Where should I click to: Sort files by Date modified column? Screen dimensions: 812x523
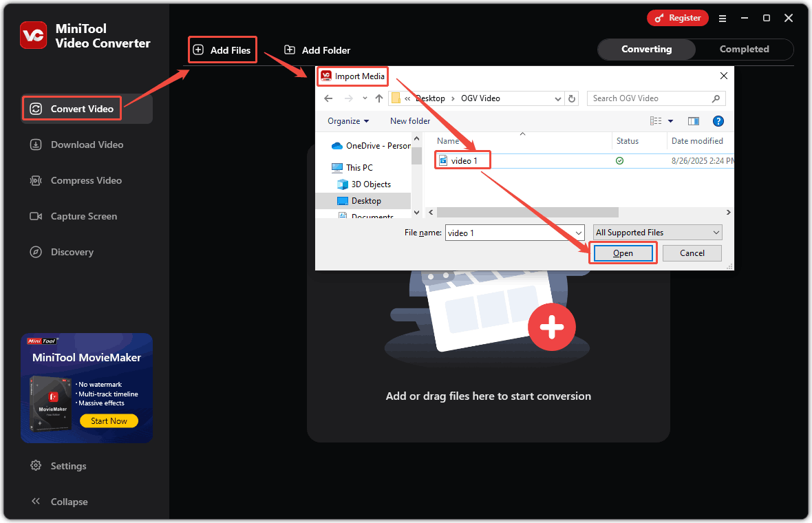tap(697, 141)
